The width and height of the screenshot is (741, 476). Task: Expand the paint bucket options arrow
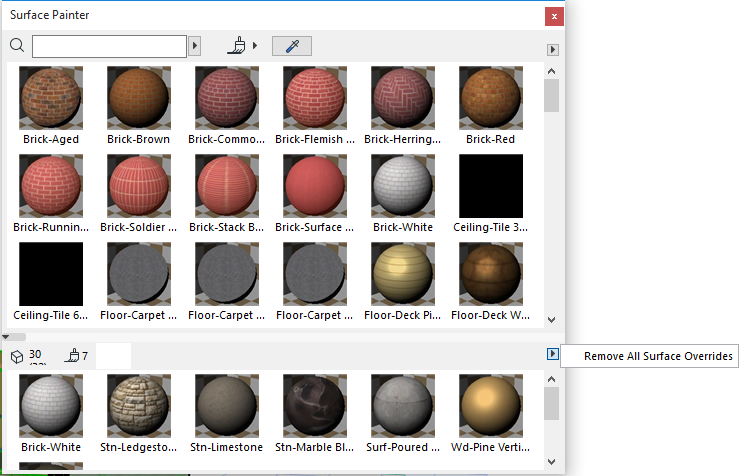[255, 46]
